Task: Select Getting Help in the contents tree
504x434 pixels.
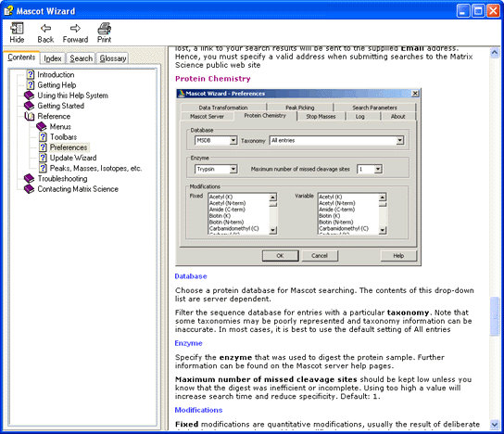Action: pos(57,85)
